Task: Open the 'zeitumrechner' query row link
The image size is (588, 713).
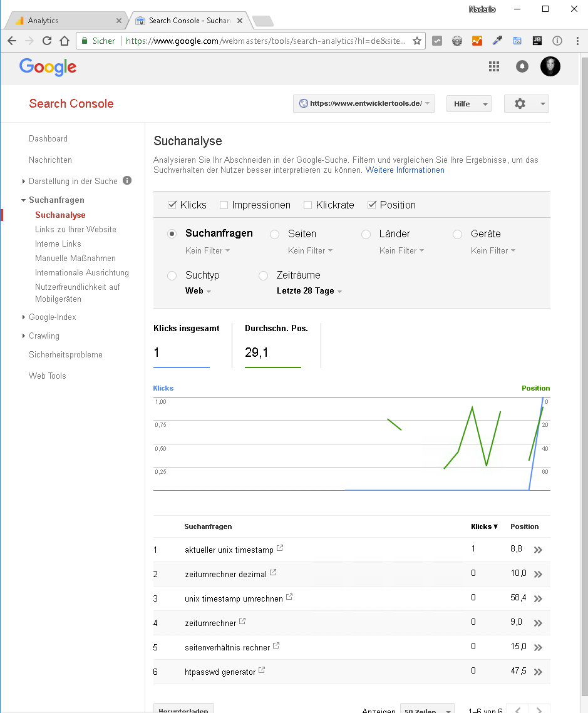Action: coord(210,623)
